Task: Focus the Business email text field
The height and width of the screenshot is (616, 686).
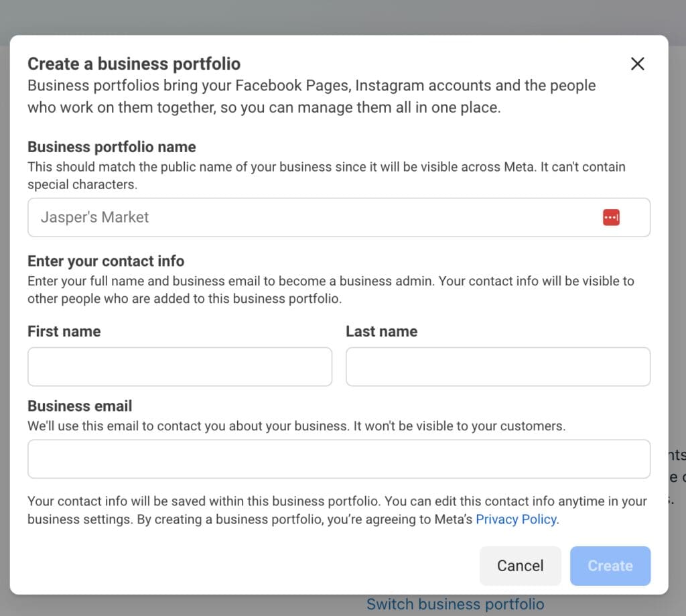Action: click(338, 459)
